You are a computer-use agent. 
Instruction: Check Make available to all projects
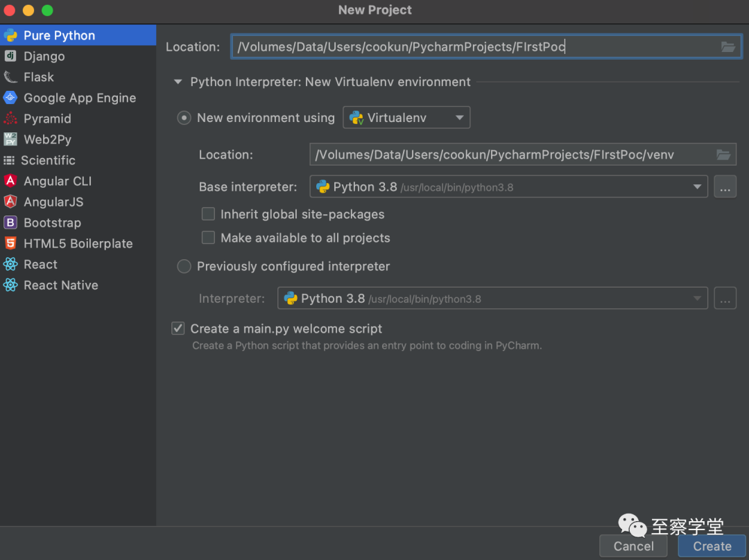208,238
